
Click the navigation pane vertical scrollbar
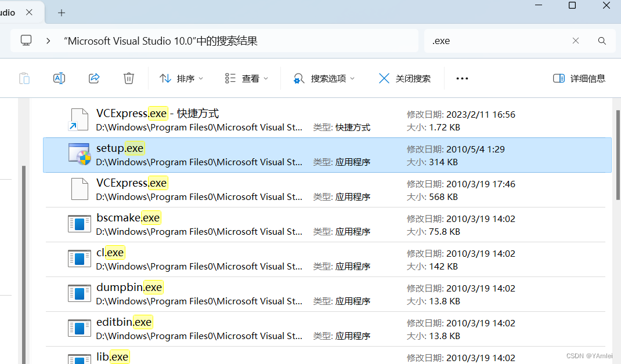[24, 264]
